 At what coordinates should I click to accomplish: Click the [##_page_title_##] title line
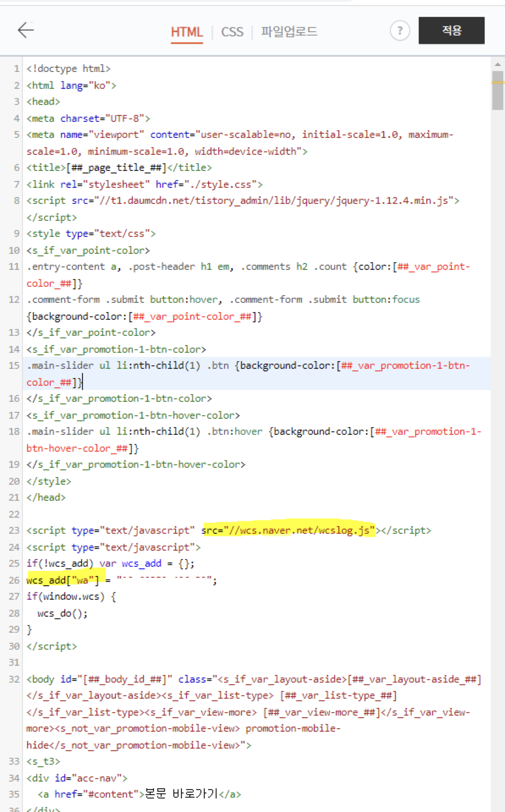pos(119,167)
